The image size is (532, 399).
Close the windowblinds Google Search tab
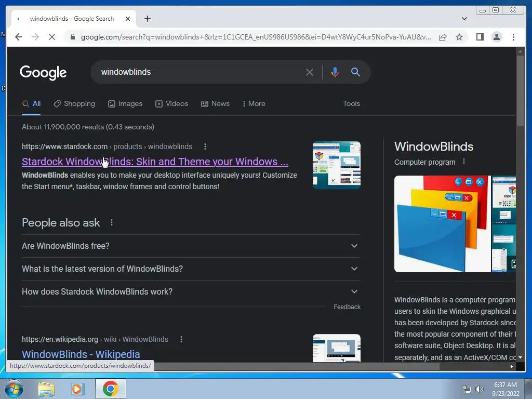(128, 19)
